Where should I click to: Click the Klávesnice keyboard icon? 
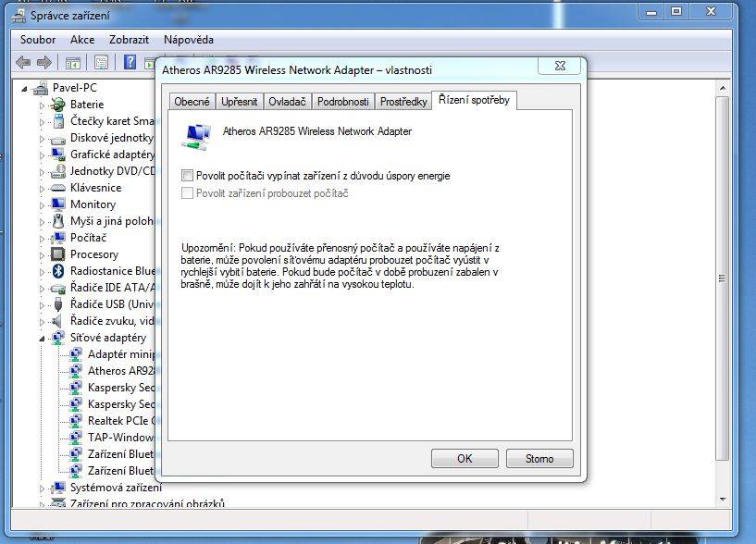(x=58, y=188)
